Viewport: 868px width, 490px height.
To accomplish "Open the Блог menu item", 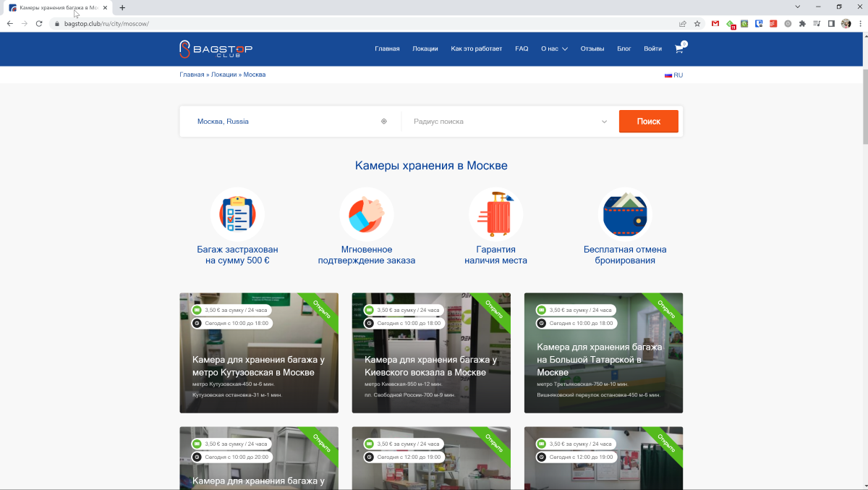I will (x=624, y=49).
